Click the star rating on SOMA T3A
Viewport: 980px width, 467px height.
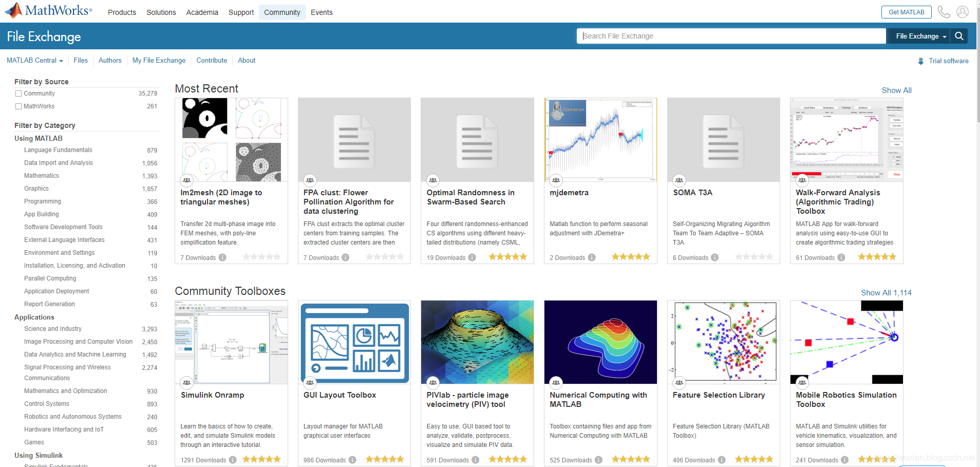coord(754,257)
